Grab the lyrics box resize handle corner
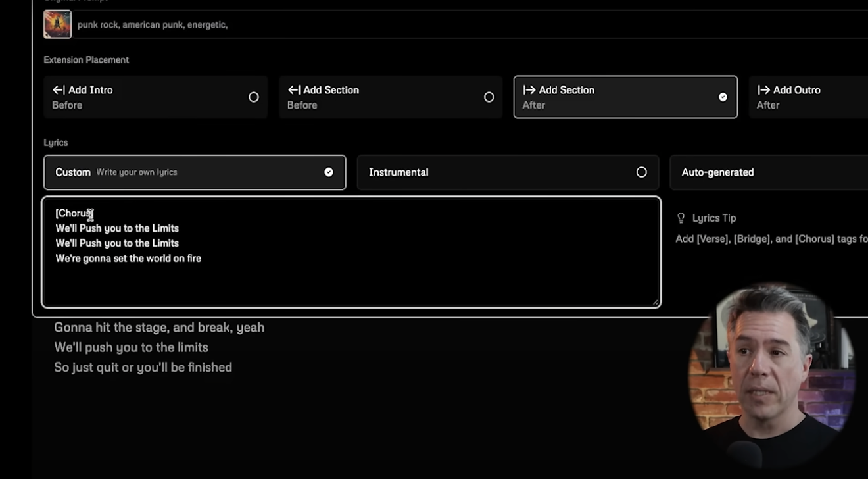Screen dimensions: 868x479 click(x=655, y=302)
